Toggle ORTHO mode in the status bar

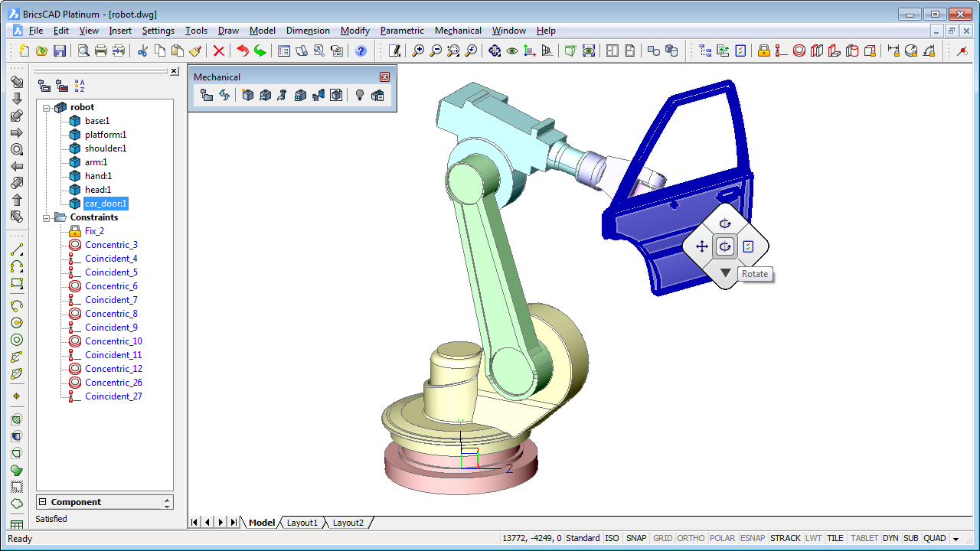pos(691,538)
